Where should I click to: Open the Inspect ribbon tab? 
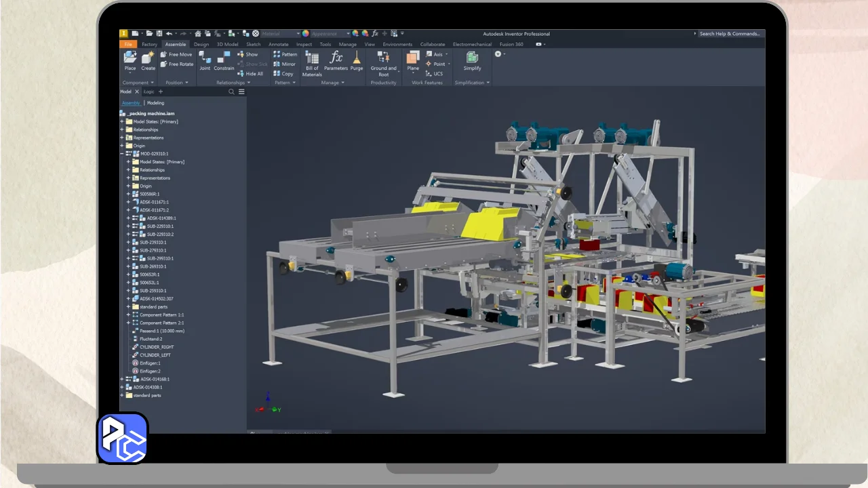304,45
